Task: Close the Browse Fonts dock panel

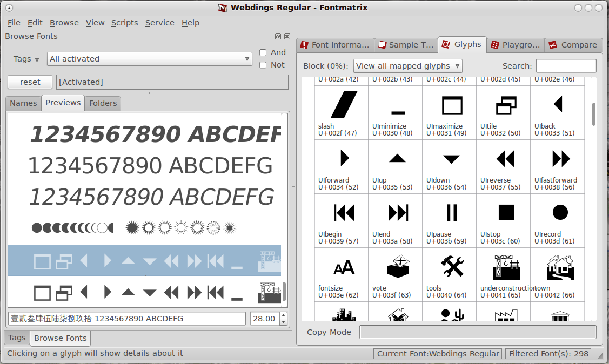Action: tap(287, 37)
